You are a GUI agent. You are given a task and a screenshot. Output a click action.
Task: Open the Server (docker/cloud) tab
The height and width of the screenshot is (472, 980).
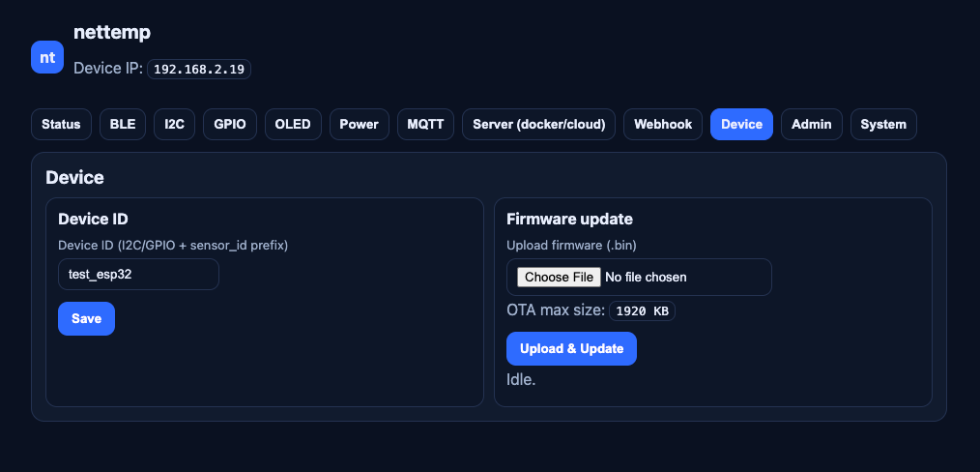click(538, 125)
